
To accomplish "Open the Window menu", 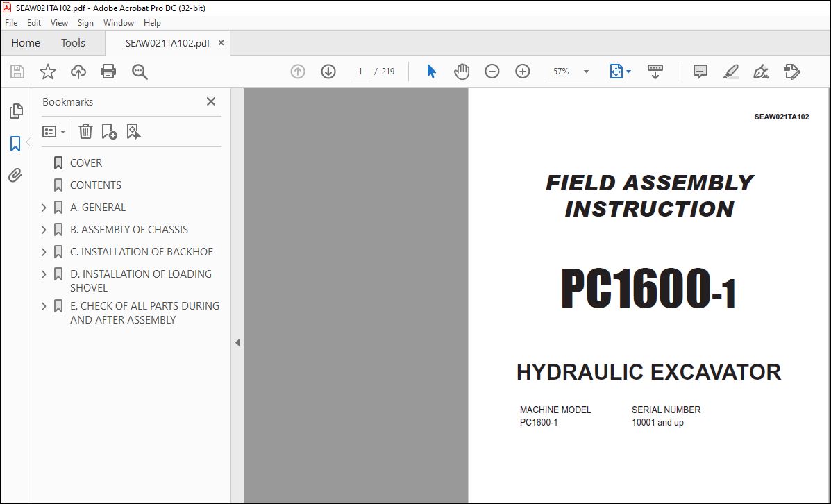I will pos(119,23).
